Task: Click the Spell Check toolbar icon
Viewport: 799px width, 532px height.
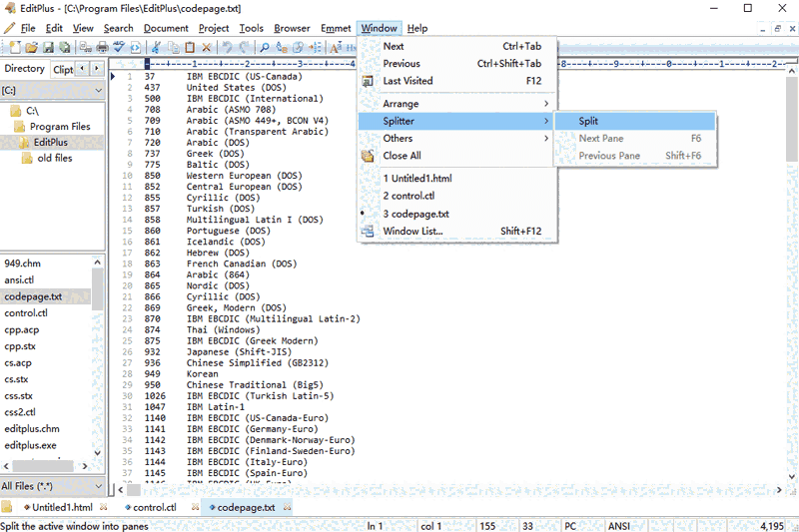Action: click(119, 47)
